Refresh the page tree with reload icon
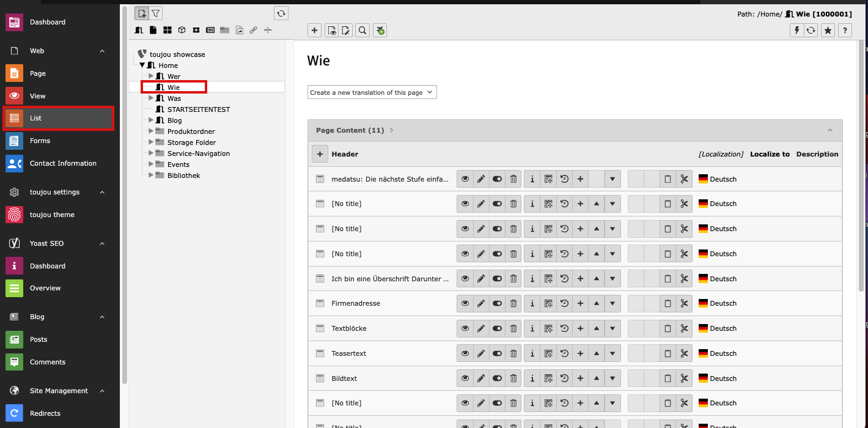Viewport: 868px width, 428px height. (281, 13)
